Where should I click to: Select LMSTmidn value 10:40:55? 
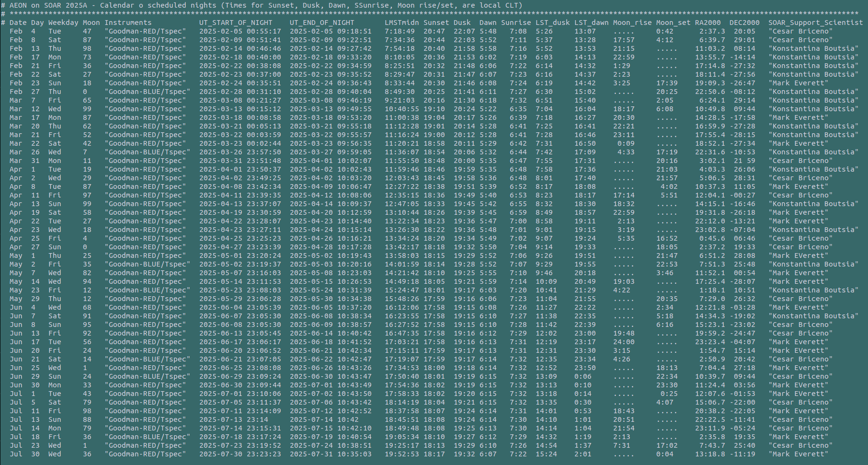coord(402,109)
